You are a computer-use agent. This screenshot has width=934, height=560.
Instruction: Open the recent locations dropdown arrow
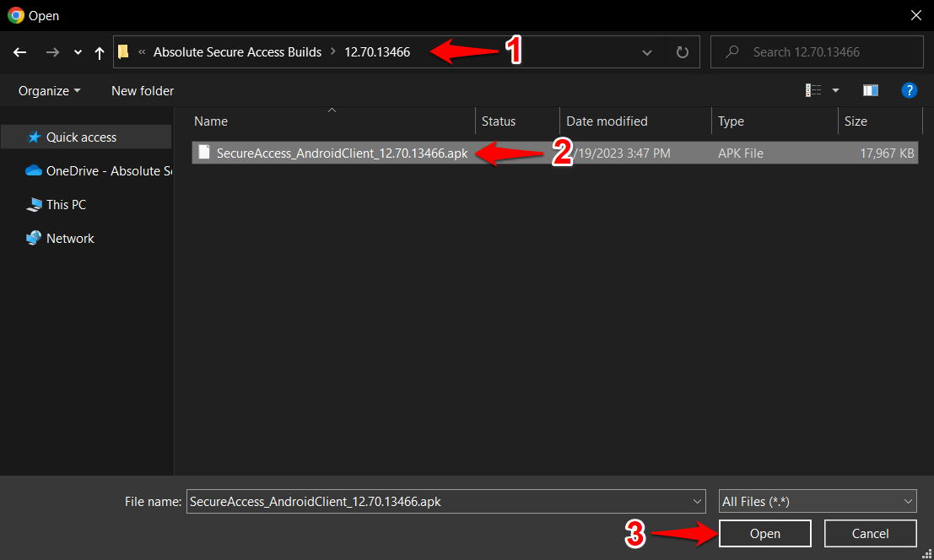click(x=78, y=52)
